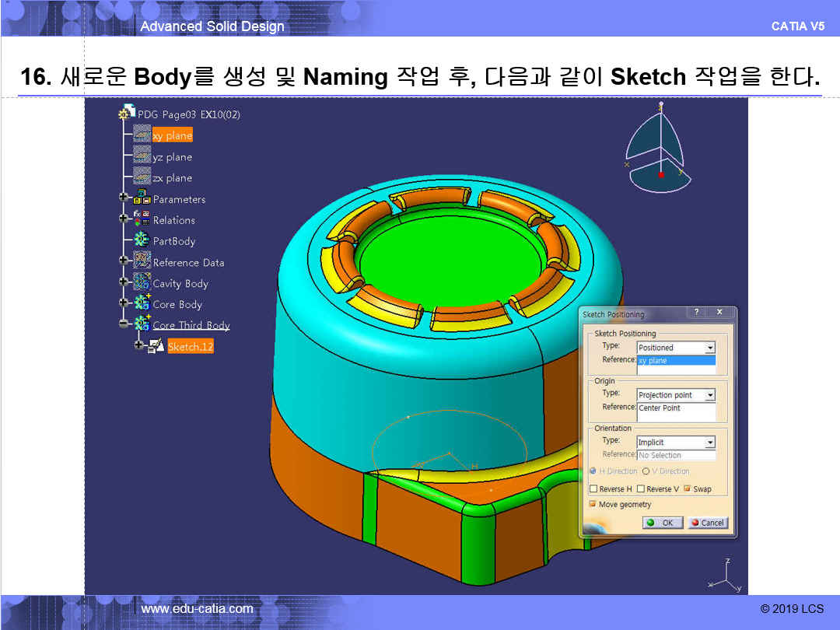Screen dimensions: 840x630
Task: Click the Origin Reference field
Action: click(675, 408)
